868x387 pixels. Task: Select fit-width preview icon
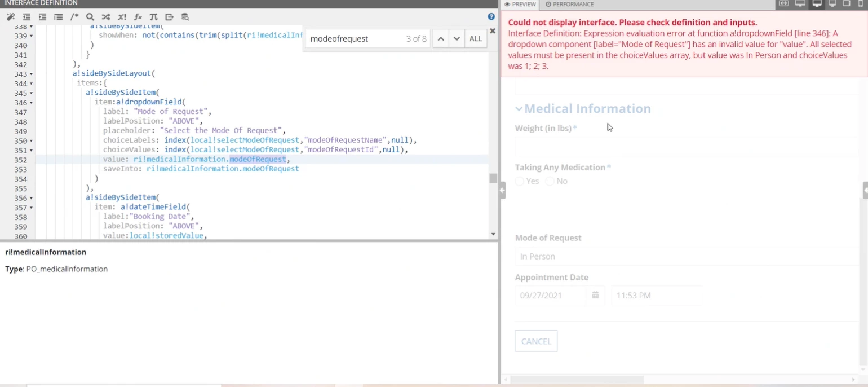783,4
